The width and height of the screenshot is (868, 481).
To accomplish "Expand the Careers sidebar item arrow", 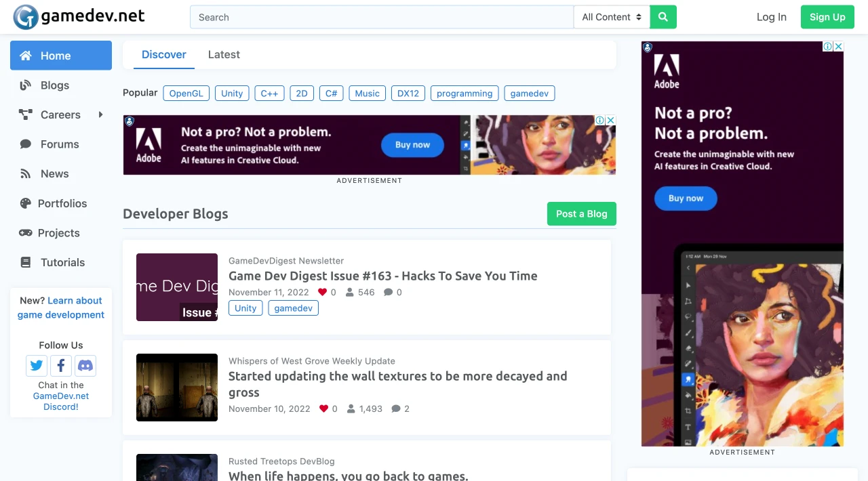I will pyautogui.click(x=100, y=114).
